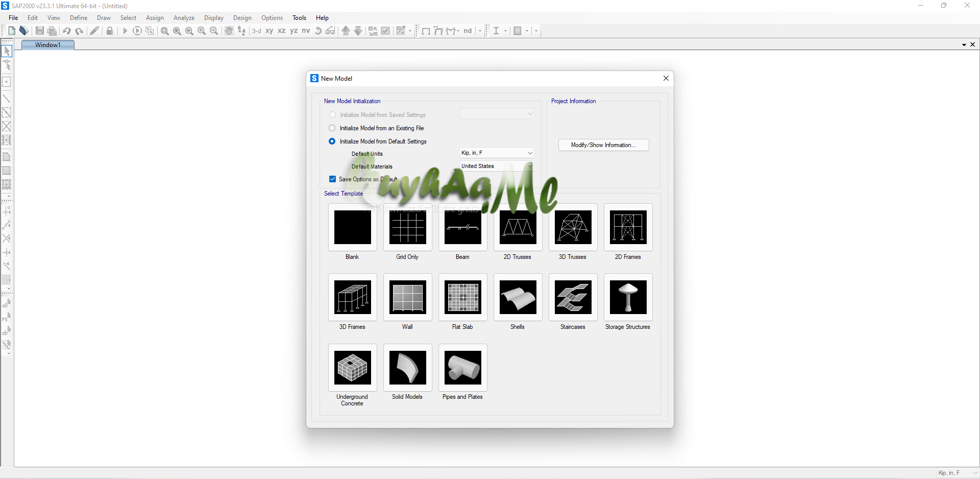980x479 pixels.
Task: Select the pointer tool in side toolbar
Action: 7,51
